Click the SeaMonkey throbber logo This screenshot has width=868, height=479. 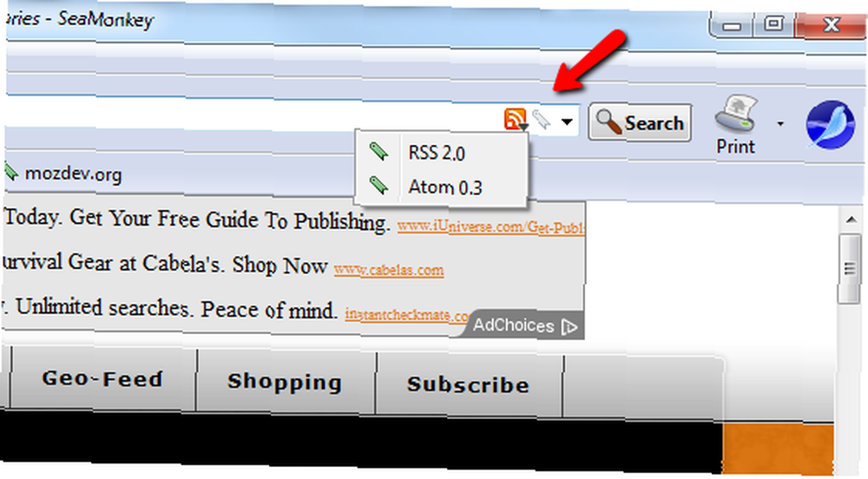(830, 125)
